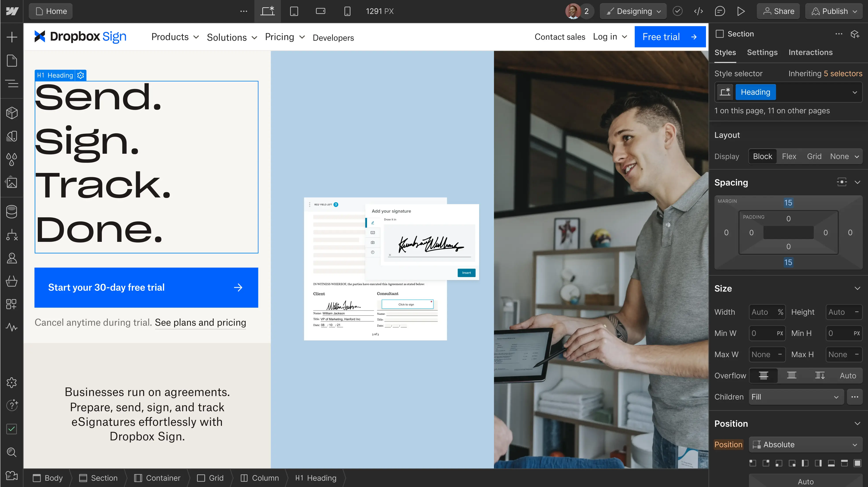Click the Preview playback icon in top bar
Image resolution: width=868 pixels, height=487 pixels.
click(x=741, y=11)
